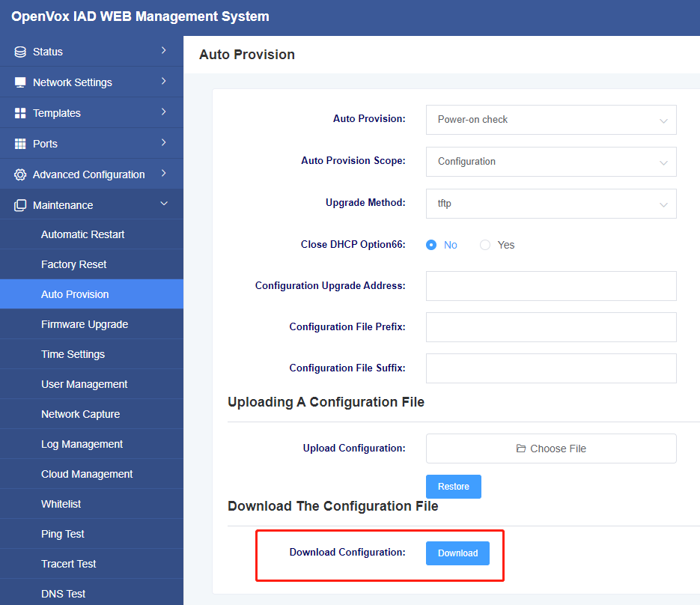The height and width of the screenshot is (605, 700).
Task: Click the Maintenance menu label
Action: (x=63, y=205)
